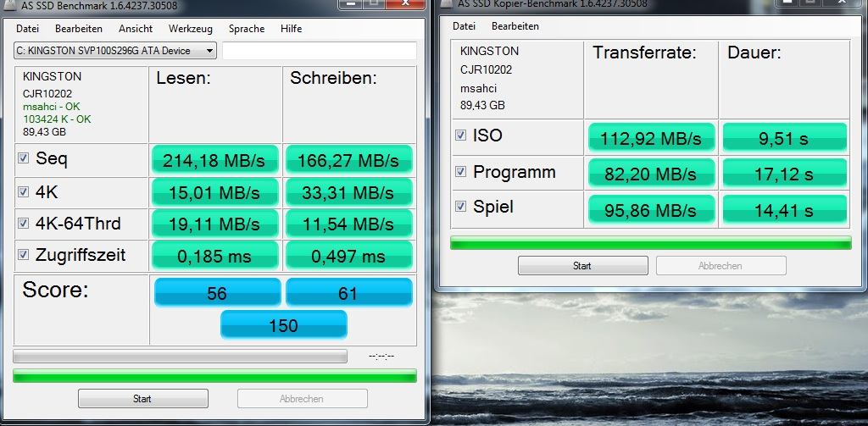Open the Werkzeug menu

click(x=191, y=29)
